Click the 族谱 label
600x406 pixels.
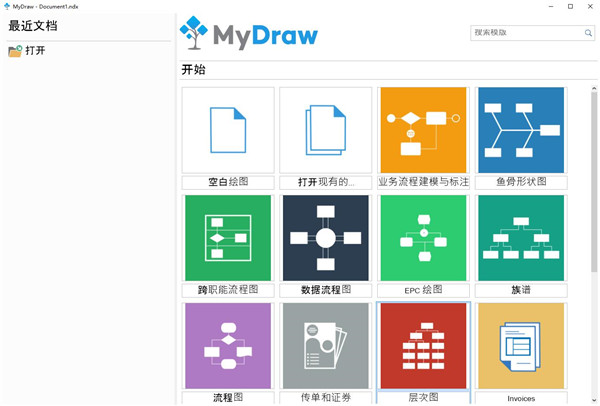(521, 290)
